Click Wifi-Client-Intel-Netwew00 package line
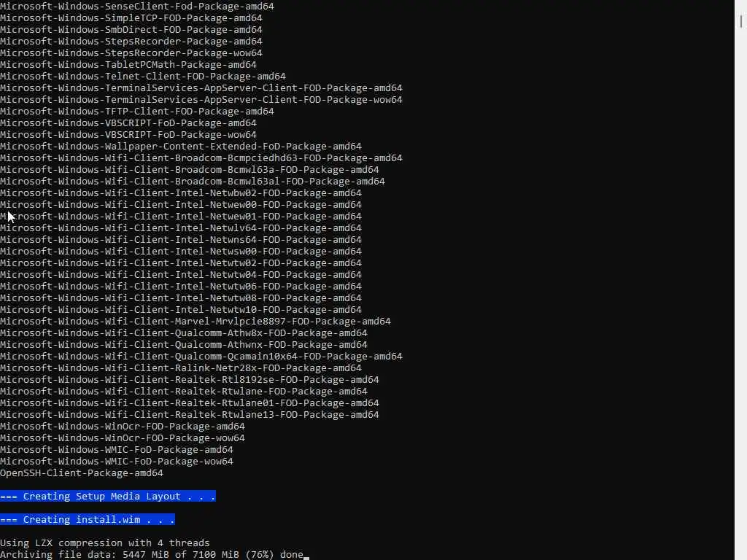Viewport: 747px width, 560px height. pos(181,205)
